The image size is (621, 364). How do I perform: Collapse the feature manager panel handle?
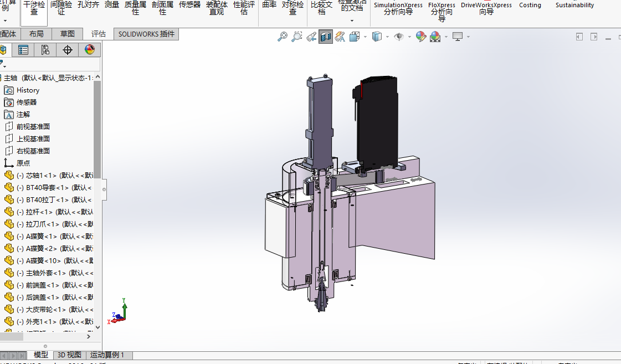coord(104,189)
